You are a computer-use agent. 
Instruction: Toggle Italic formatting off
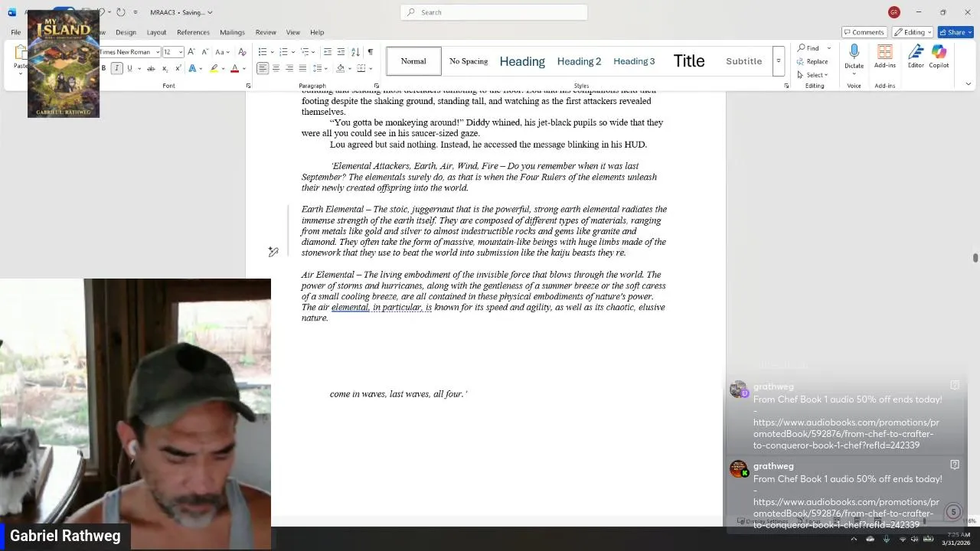(116, 69)
